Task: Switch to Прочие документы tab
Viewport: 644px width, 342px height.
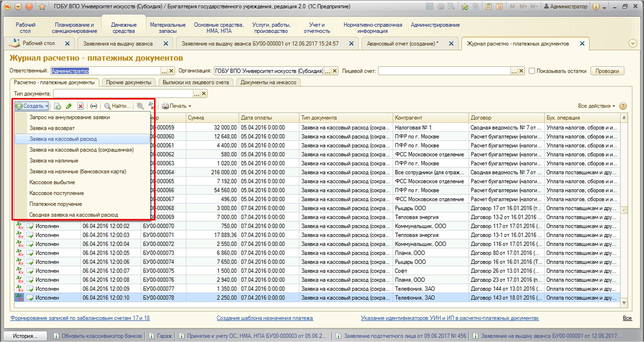Action: [129, 82]
